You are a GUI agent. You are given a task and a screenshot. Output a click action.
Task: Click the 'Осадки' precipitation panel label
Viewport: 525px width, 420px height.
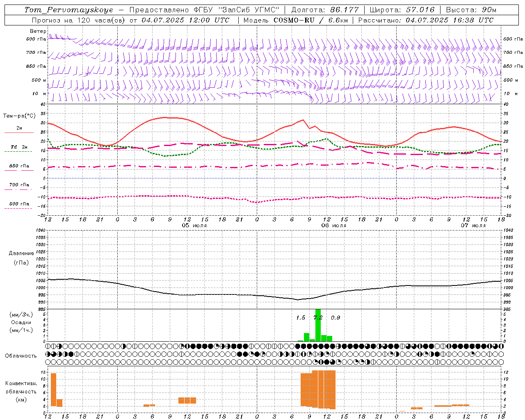click(x=21, y=322)
